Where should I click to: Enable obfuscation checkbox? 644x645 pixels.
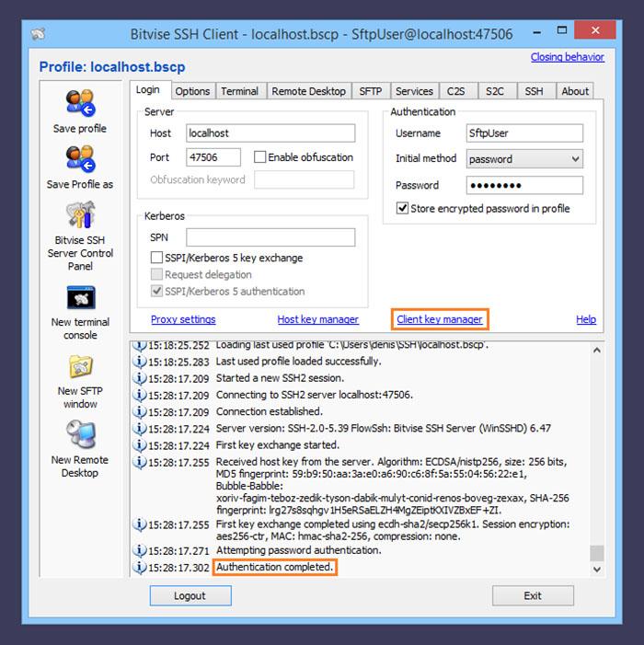tap(259, 157)
